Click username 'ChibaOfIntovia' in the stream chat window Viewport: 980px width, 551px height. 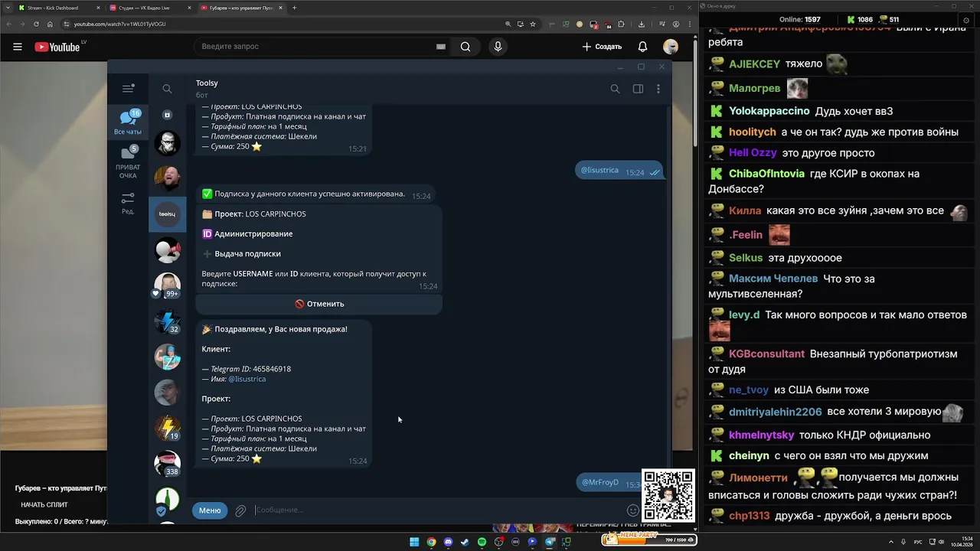tap(766, 174)
